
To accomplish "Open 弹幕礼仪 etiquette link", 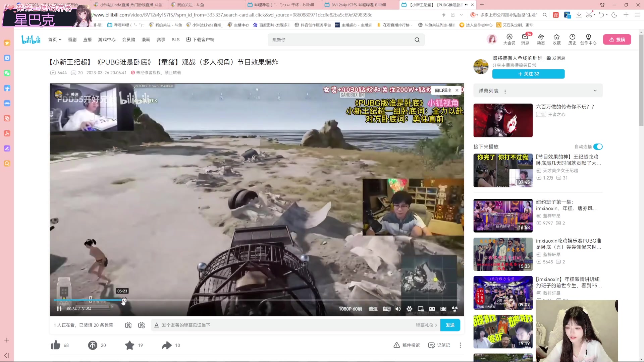I will click(426, 325).
